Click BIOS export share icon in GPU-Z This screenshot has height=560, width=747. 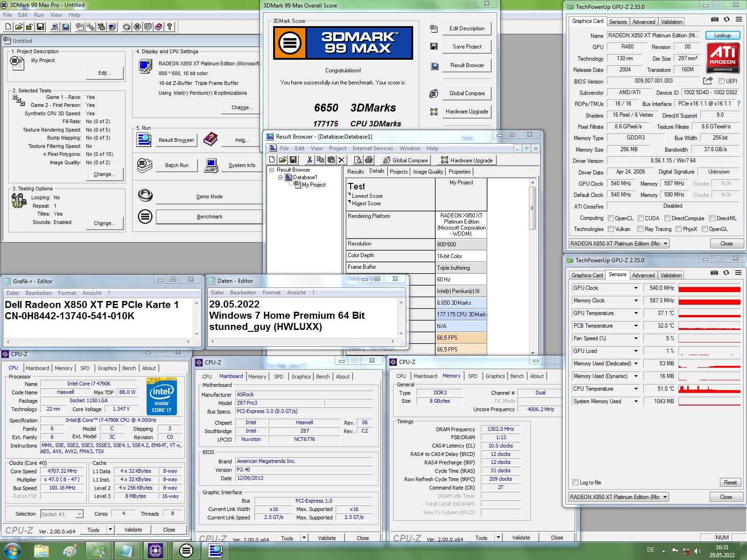click(708, 81)
